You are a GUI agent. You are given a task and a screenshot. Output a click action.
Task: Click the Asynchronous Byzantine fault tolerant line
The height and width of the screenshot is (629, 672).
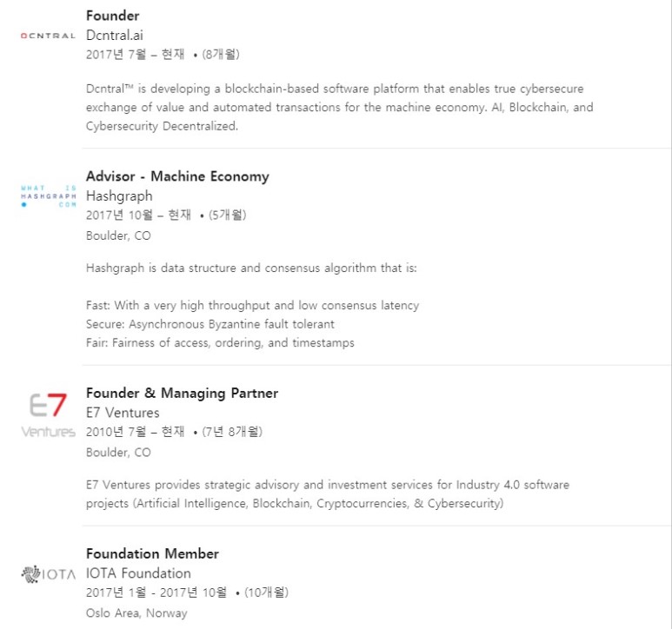[210, 324]
